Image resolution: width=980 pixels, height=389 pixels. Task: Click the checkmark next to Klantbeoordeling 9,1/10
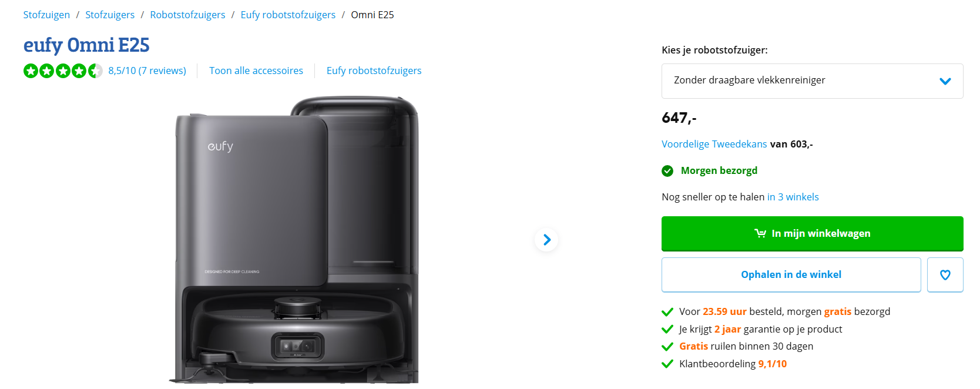pyautogui.click(x=667, y=363)
